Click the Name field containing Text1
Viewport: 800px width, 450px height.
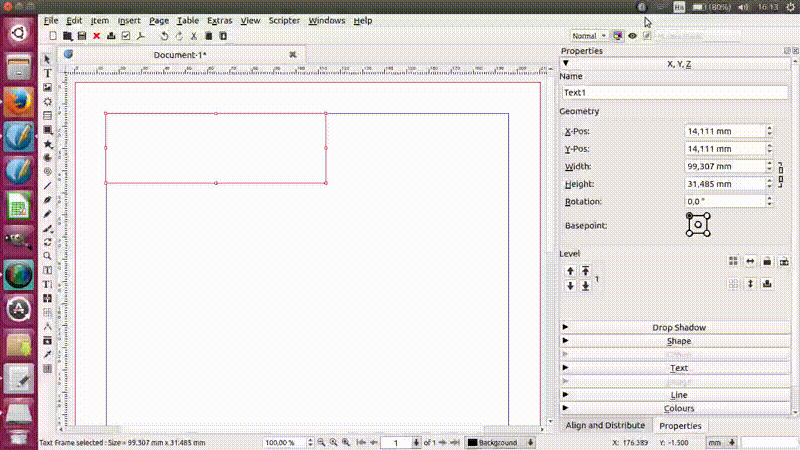(676, 92)
